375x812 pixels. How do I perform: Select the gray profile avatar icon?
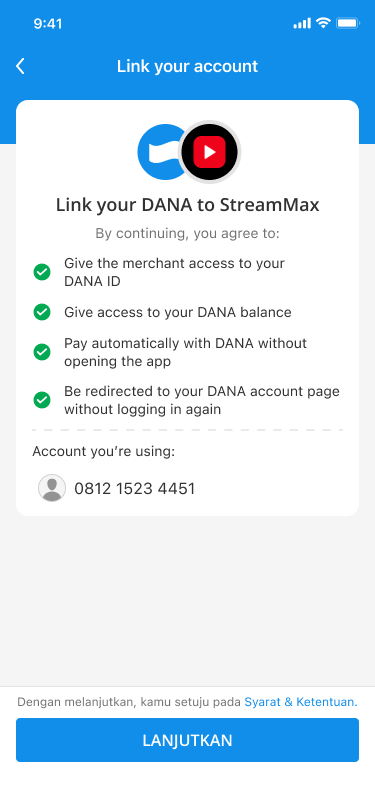(52, 488)
